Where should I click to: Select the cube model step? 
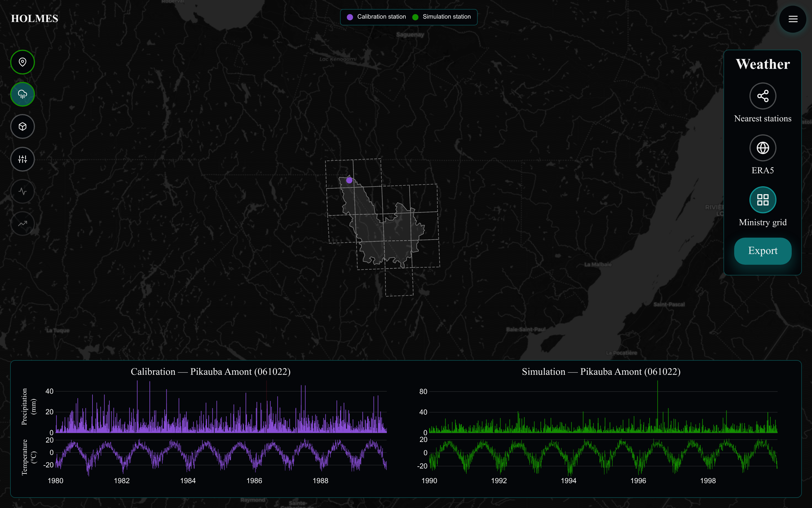point(23,127)
